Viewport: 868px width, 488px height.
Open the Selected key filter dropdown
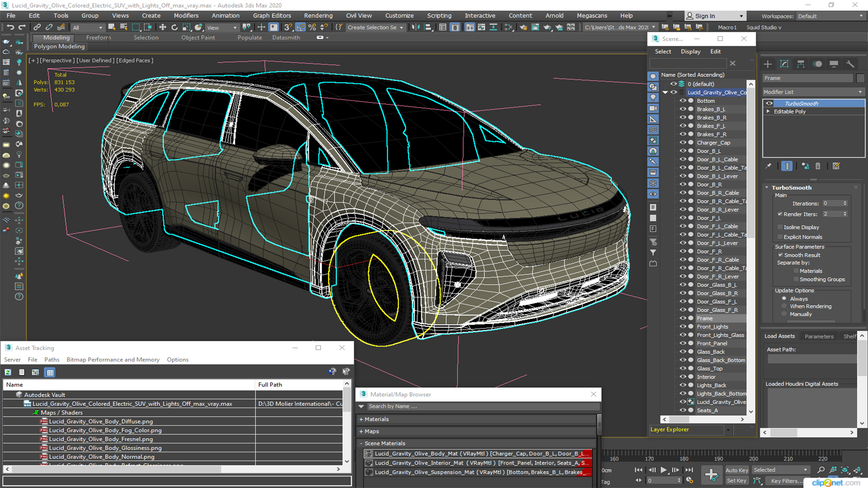coord(780,470)
